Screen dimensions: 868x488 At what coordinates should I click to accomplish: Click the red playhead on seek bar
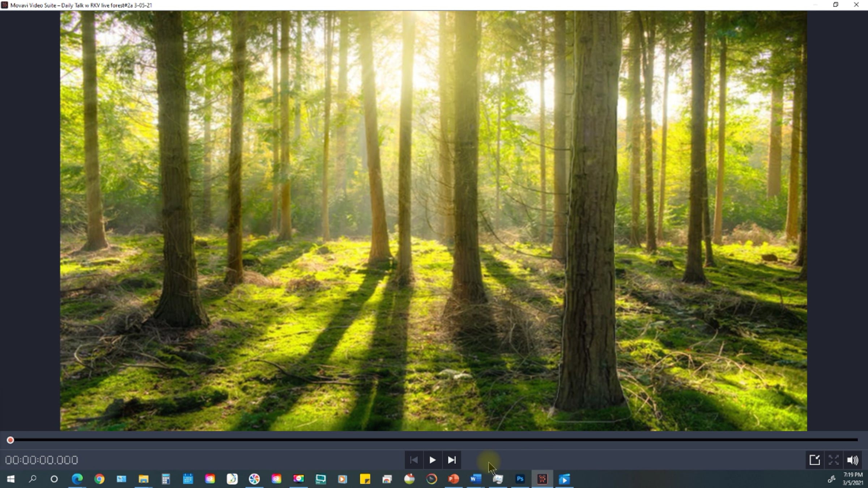coord(10,440)
